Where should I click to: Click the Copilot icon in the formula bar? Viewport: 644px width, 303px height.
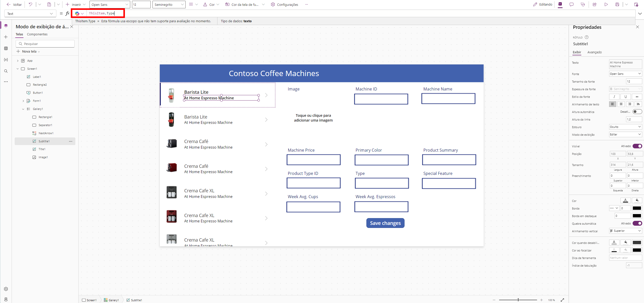[77, 13]
